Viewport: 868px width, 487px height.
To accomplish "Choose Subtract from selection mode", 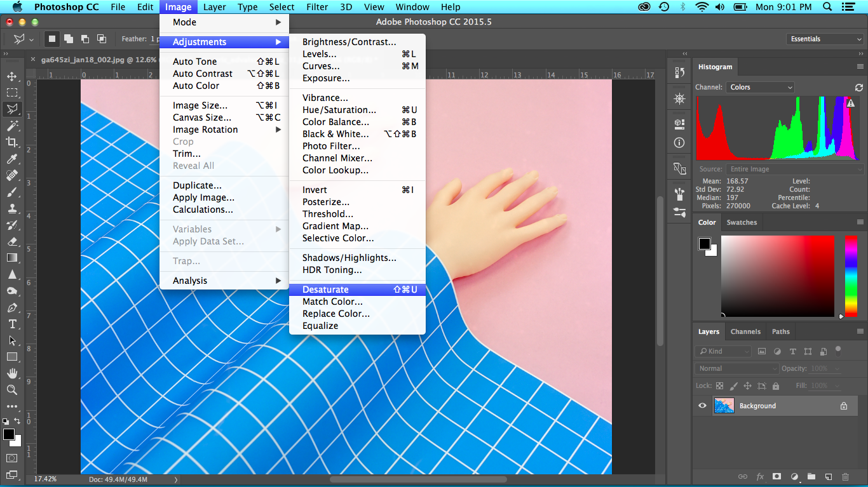I will click(85, 39).
